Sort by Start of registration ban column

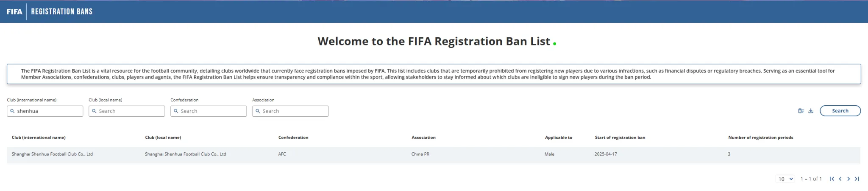[x=620, y=138]
